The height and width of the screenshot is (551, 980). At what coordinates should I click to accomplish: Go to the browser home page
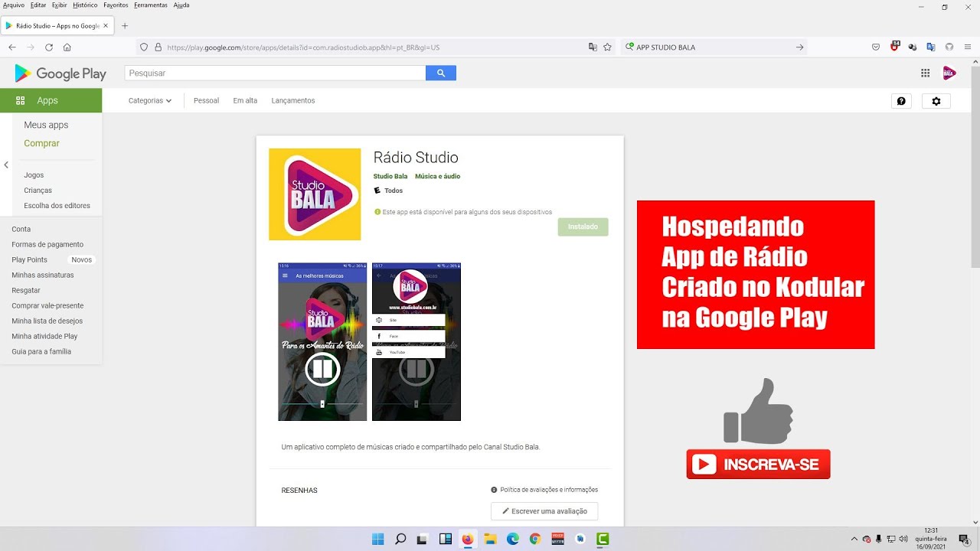click(67, 47)
